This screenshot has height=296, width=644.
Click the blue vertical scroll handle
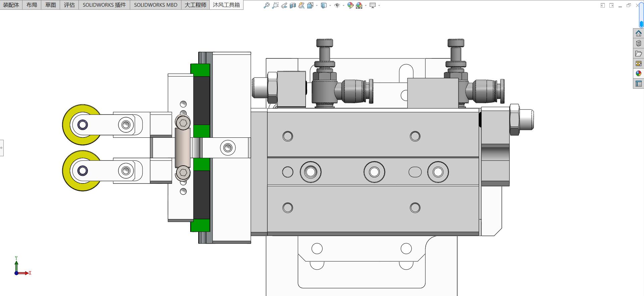pos(641,24)
